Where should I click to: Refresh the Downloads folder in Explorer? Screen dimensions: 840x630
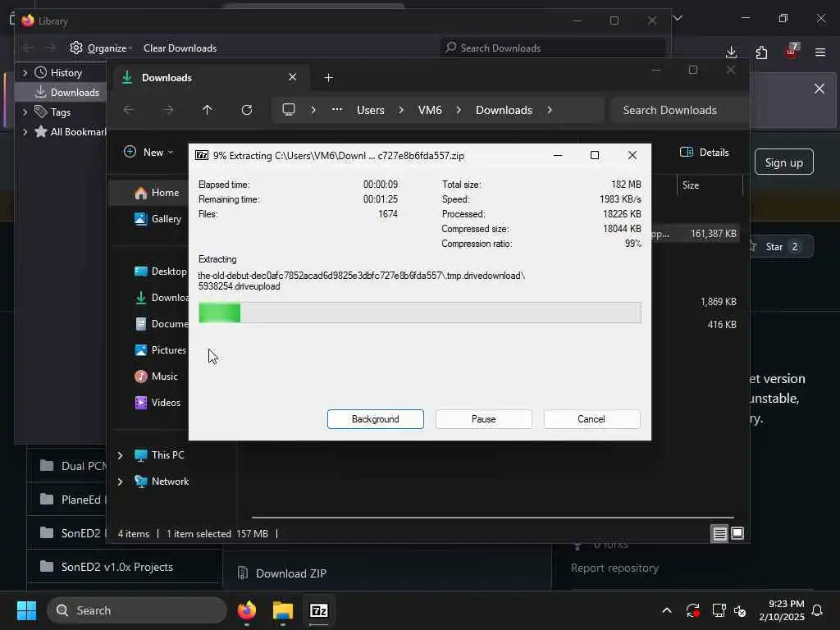point(246,110)
